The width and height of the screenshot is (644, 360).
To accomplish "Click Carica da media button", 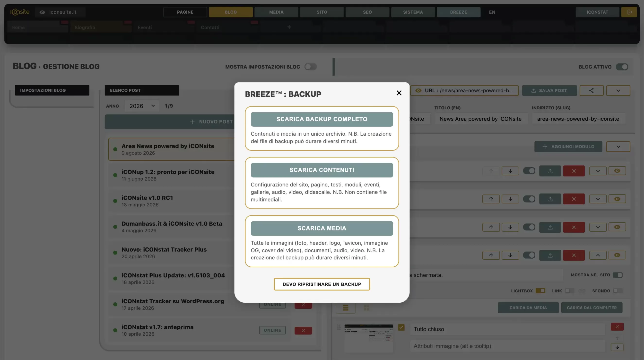I will [x=528, y=308].
